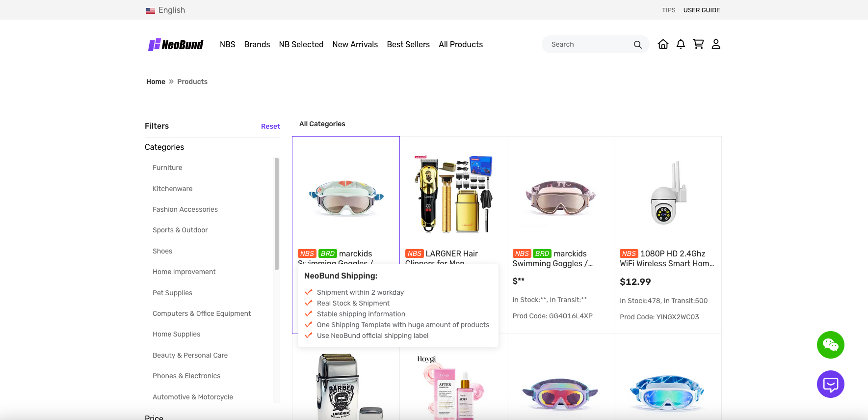
Task: Open the USER GUIDE link
Action: 702,10
